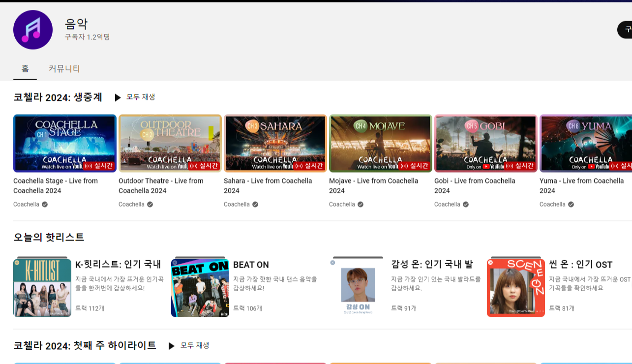Open the K-HITLIST playlist cover
This screenshot has height=364, width=632.
(42, 287)
